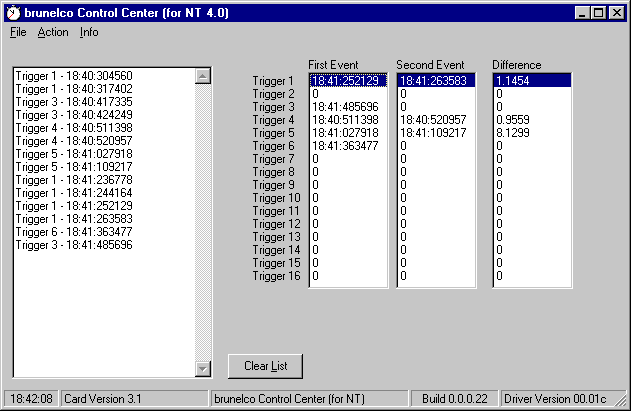The image size is (631, 411).
Task: Click Second Event value 18:41:263583
Action: [x=436, y=81]
